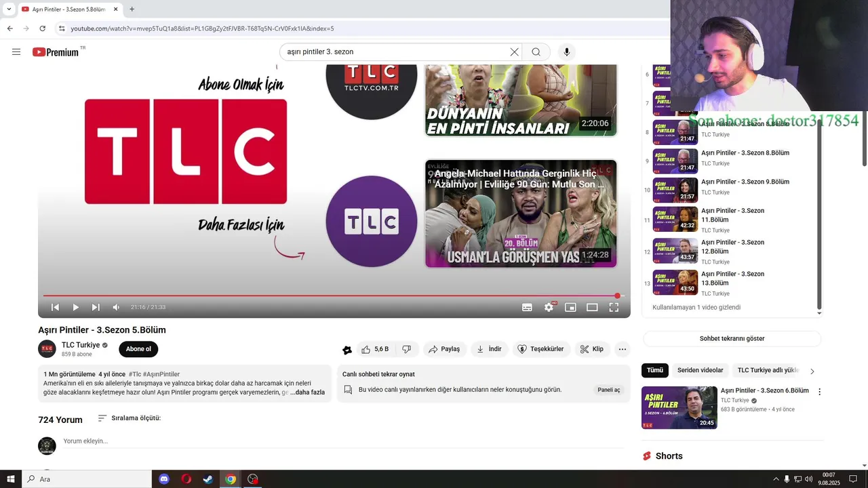This screenshot has width=868, height=488.
Task: Mute the video volume
Action: tap(116, 307)
